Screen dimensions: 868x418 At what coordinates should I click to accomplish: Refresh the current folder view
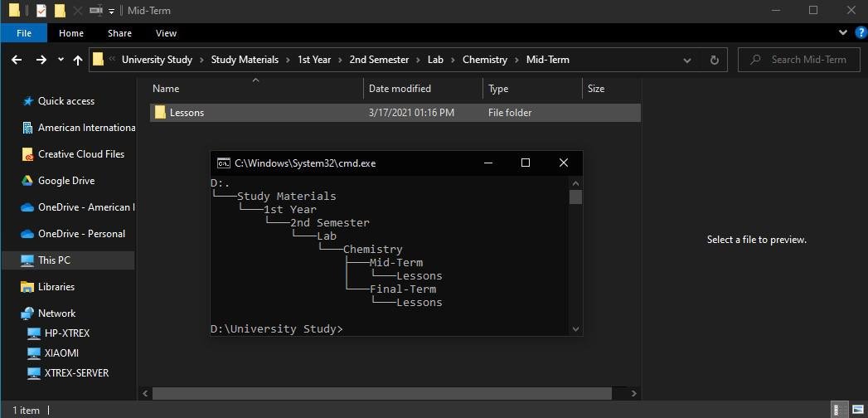tap(714, 60)
